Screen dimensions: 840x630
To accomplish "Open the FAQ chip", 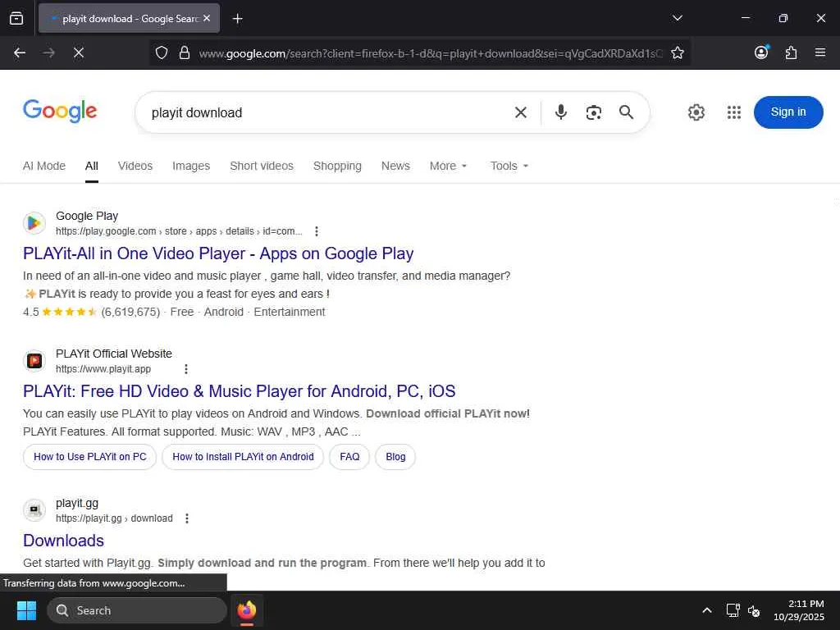I will click(x=349, y=457).
